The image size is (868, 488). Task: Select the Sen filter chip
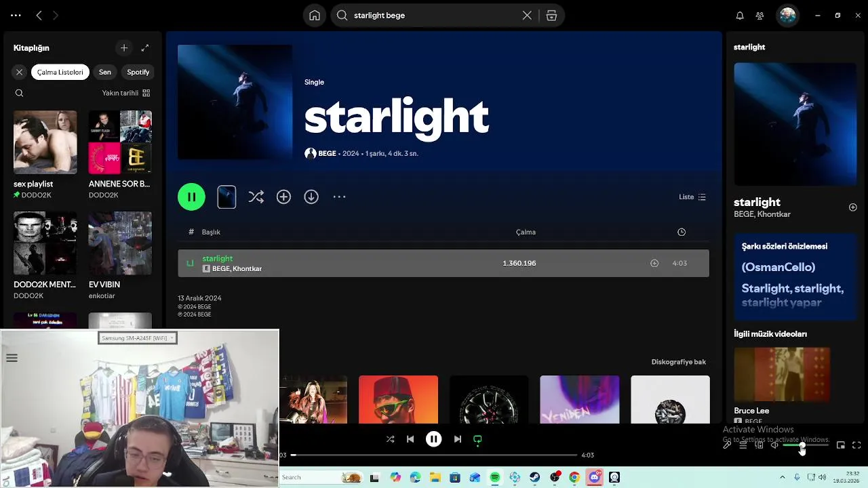pos(104,72)
